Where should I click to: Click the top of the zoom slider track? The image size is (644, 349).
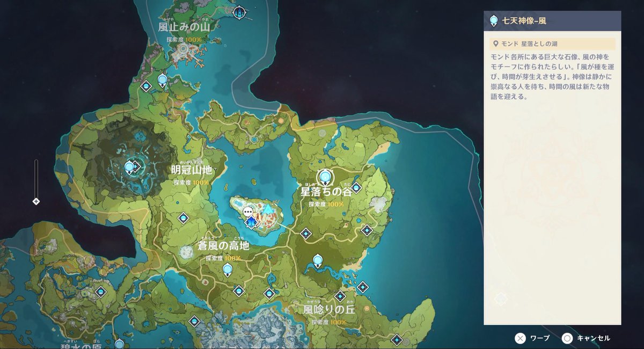36,161
